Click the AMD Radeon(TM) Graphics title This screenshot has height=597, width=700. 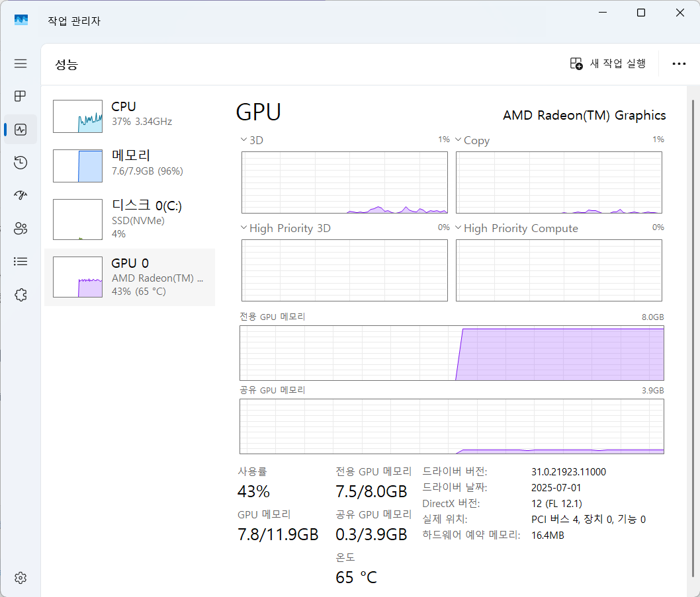tap(584, 115)
